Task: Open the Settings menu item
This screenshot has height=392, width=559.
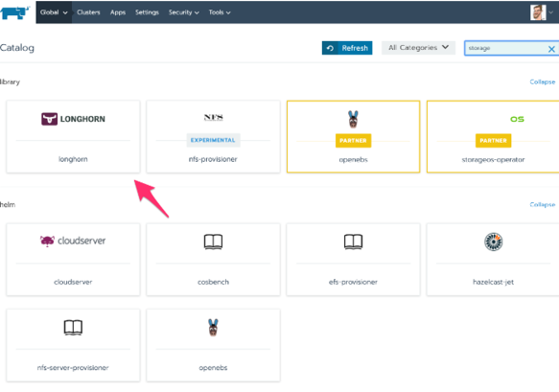Action: [x=147, y=12]
